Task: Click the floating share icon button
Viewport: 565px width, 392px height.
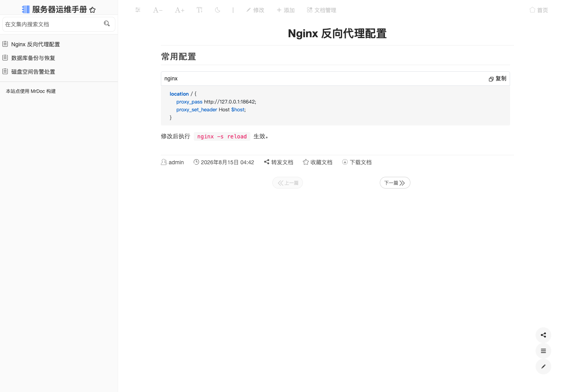Action: [543, 335]
